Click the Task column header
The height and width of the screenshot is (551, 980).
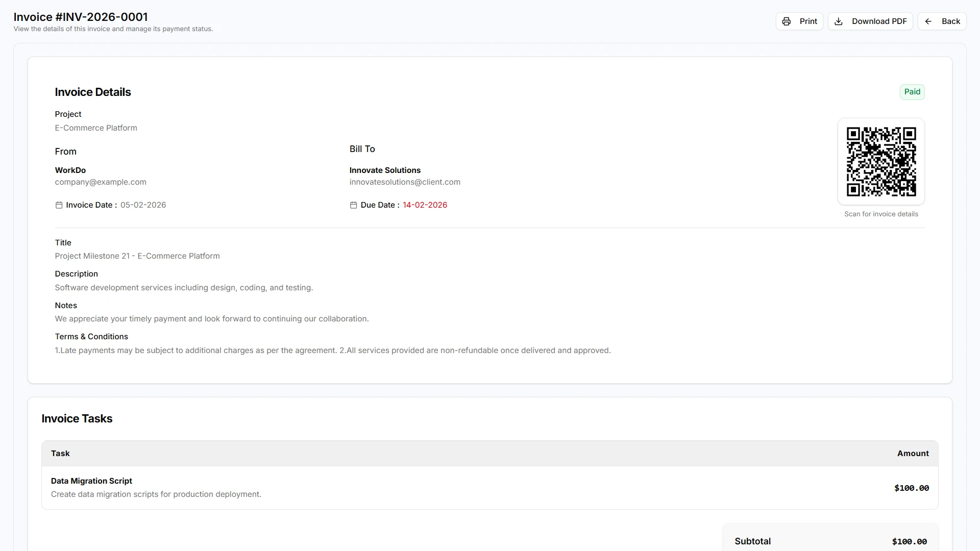pyautogui.click(x=60, y=454)
